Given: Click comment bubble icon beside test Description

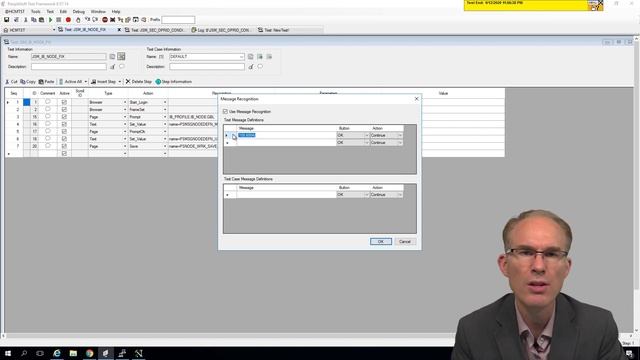Looking at the screenshot, I should point(122,66).
